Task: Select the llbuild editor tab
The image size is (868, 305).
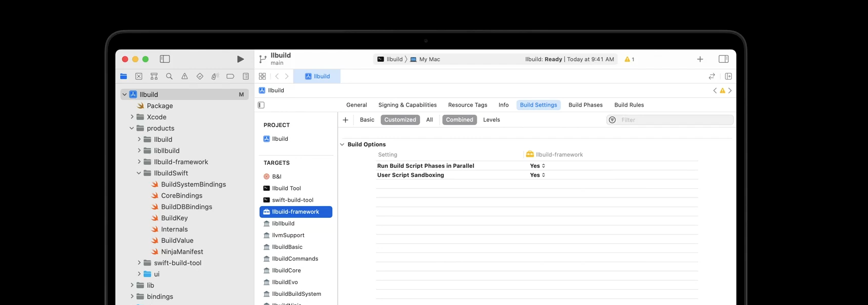Action: tap(317, 77)
